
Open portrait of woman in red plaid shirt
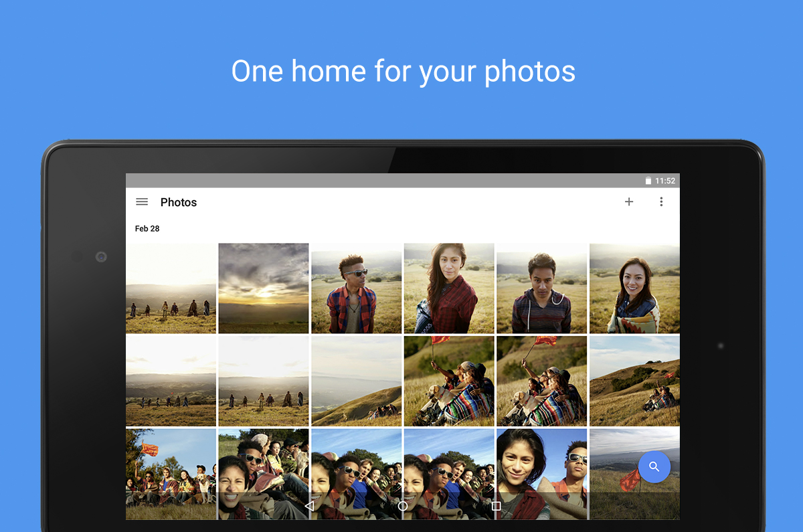(x=449, y=288)
